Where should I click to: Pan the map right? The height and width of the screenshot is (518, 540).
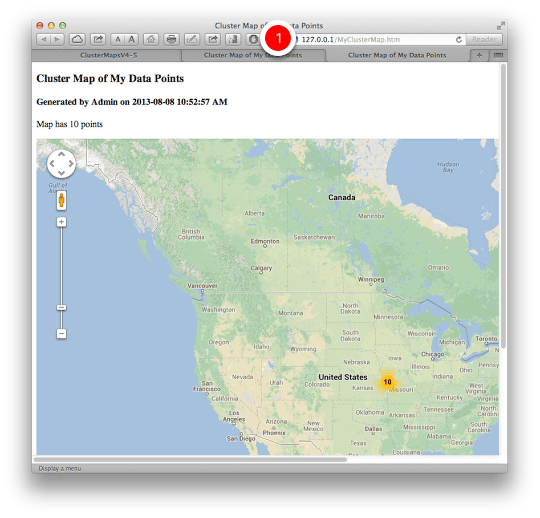point(71,164)
